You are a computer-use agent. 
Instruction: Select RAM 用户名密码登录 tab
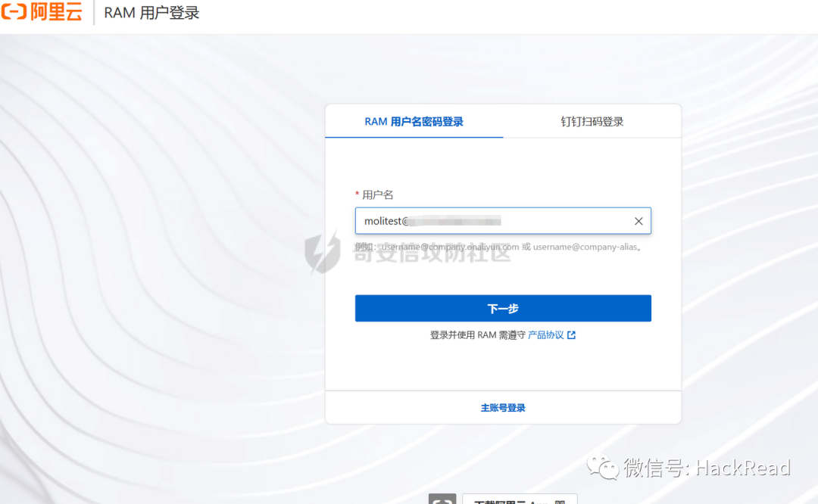414,121
